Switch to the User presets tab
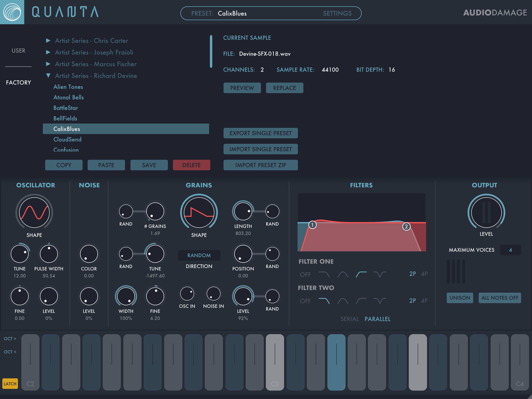Viewport: 532px width, 399px height. [18, 50]
